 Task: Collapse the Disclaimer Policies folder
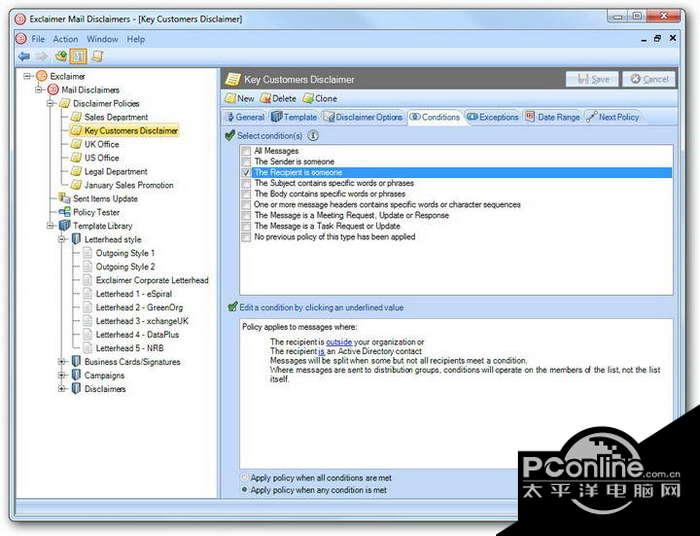(x=51, y=104)
